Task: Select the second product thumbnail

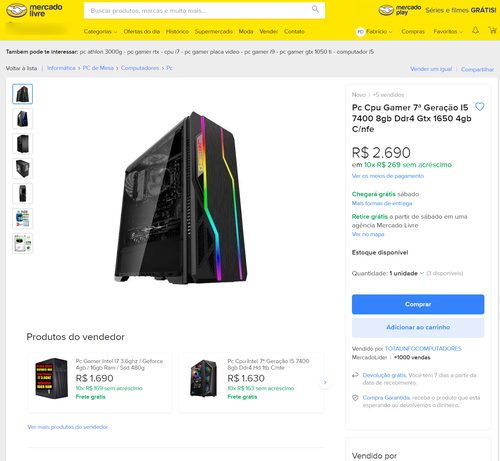Action: coord(23,119)
